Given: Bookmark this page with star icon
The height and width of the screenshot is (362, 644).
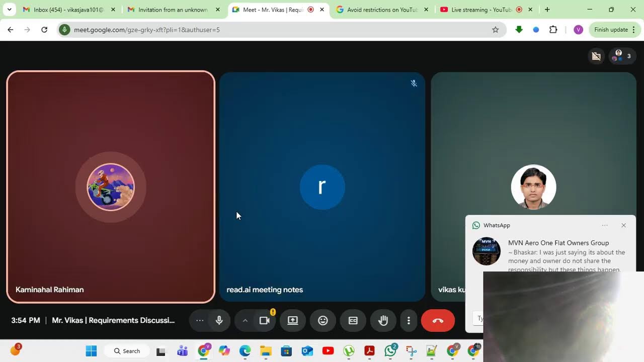Looking at the screenshot, I should (x=496, y=30).
